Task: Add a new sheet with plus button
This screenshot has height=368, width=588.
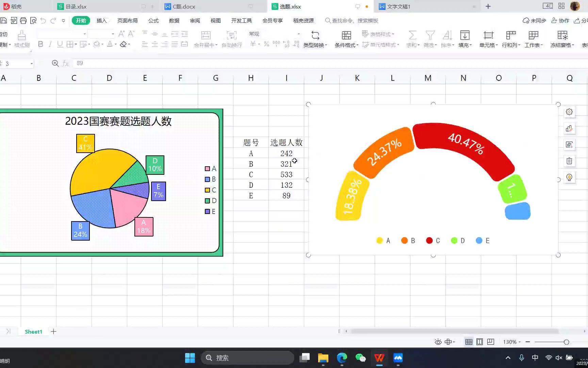Action: click(53, 331)
